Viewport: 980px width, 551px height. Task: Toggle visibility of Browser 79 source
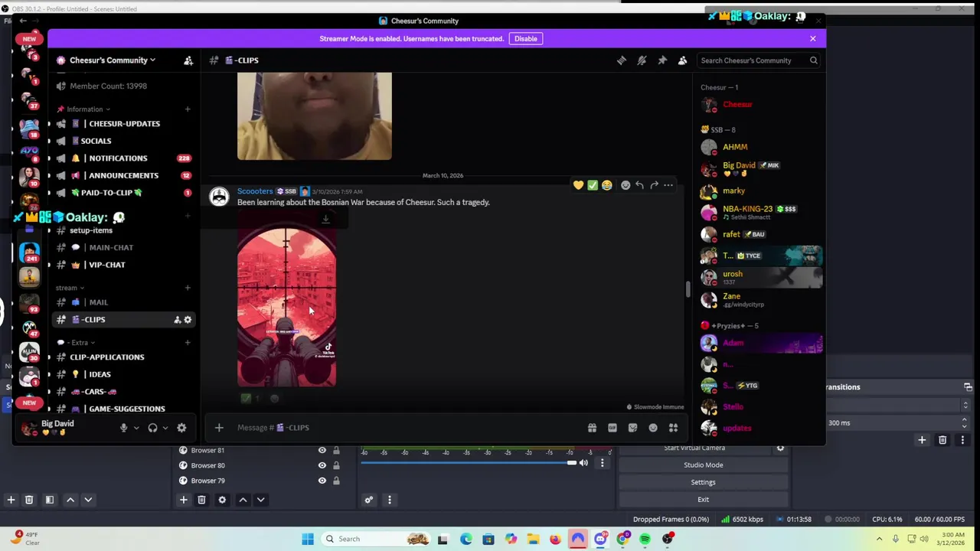click(322, 481)
